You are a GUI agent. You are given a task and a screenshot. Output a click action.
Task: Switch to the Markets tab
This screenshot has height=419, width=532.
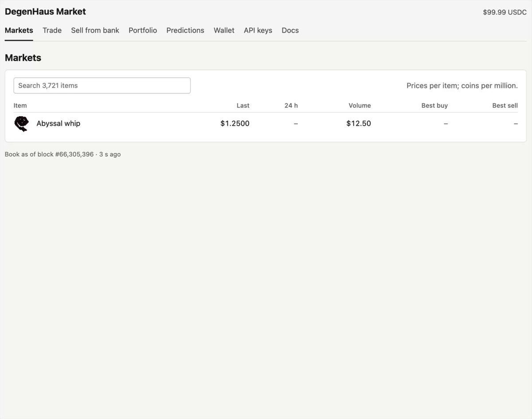click(19, 30)
